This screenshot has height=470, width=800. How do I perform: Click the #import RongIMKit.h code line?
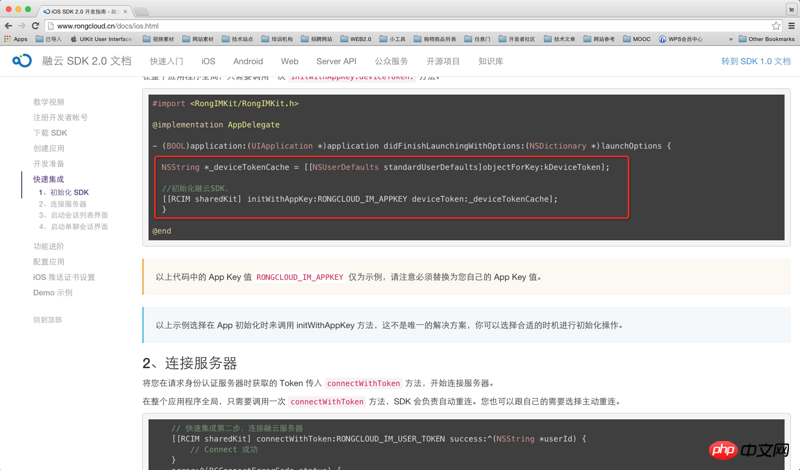tap(226, 103)
